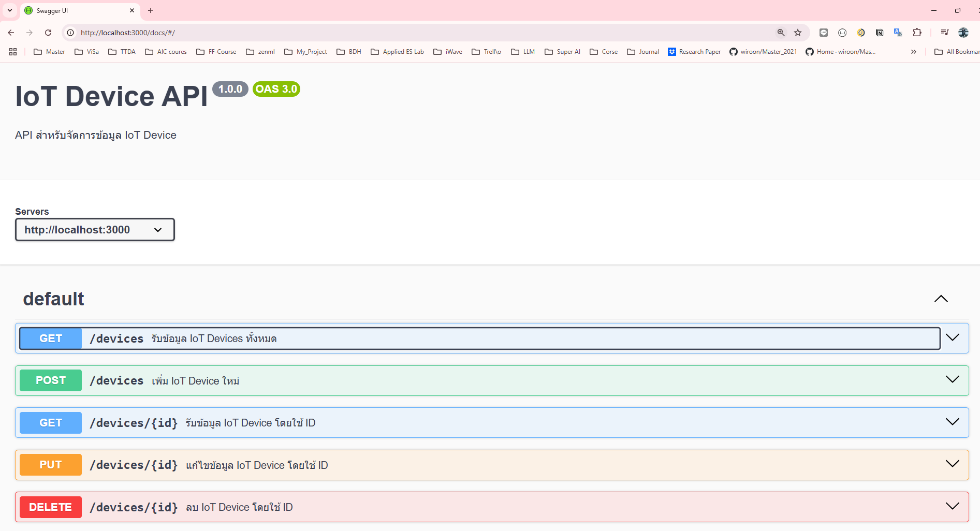Open a new browser tab
The width and height of the screenshot is (980, 531).
tap(151, 10)
